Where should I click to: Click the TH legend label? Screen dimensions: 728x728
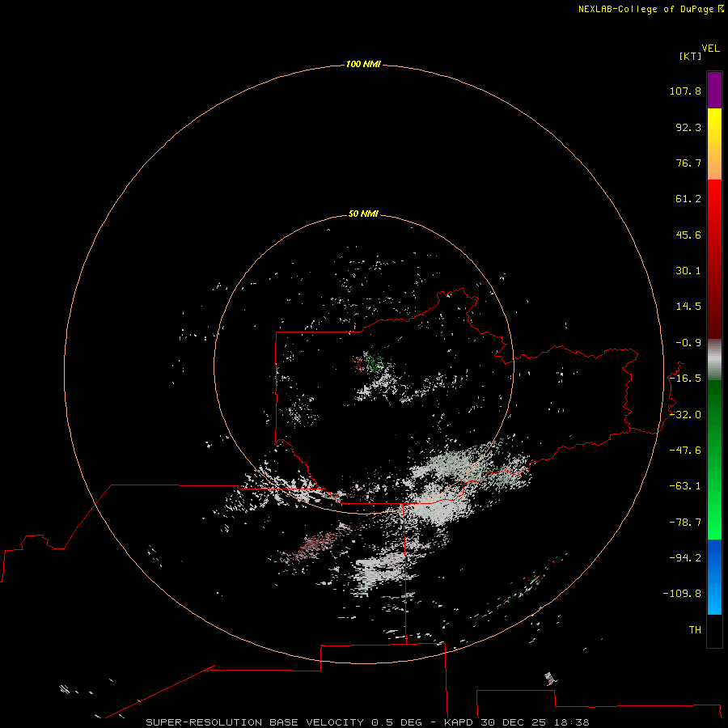(695, 630)
